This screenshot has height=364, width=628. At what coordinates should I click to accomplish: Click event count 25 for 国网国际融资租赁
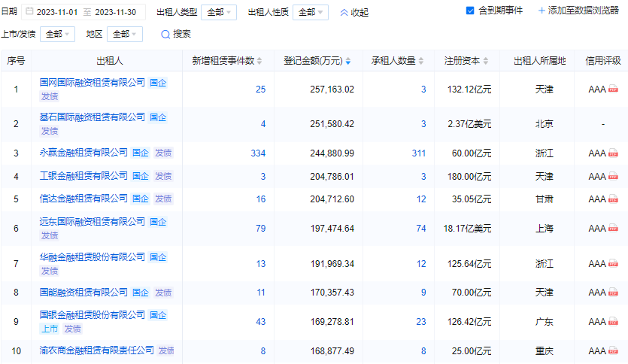pos(261,89)
